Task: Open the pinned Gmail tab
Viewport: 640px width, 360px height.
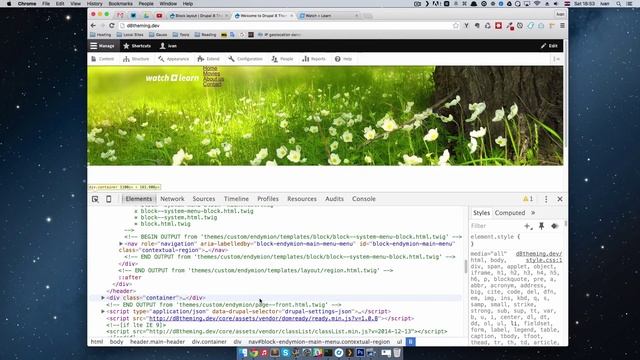Action: pos(120,16)
